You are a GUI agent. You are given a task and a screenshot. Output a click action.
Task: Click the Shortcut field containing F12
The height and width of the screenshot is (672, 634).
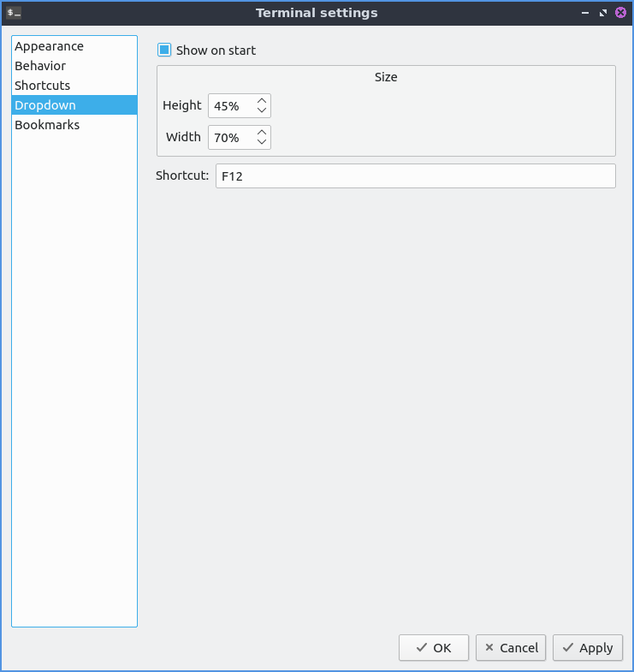[415, 176]
